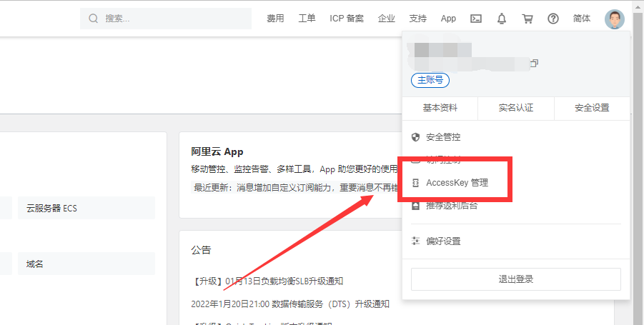
Task: Open the 负载均衡SLB升级通知 announcement
Action: (x=267, y=281)
